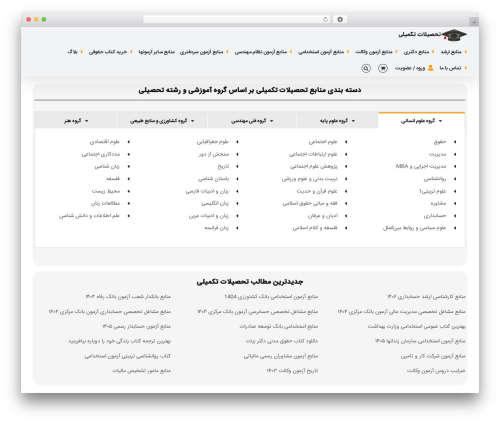Open the منابع آزمون نظام مهندسی menu item
The width and height of the screenshot is (500, 423).
(261, 52)
